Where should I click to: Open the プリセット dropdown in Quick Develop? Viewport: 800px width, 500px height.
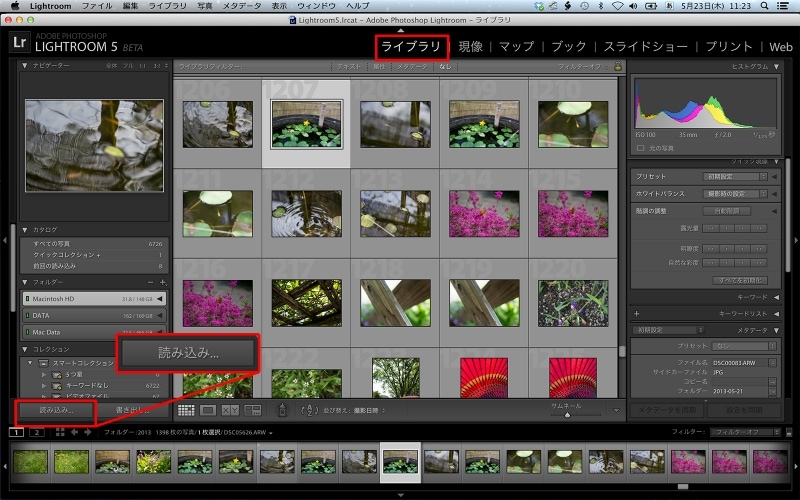(x=735, y=176)
